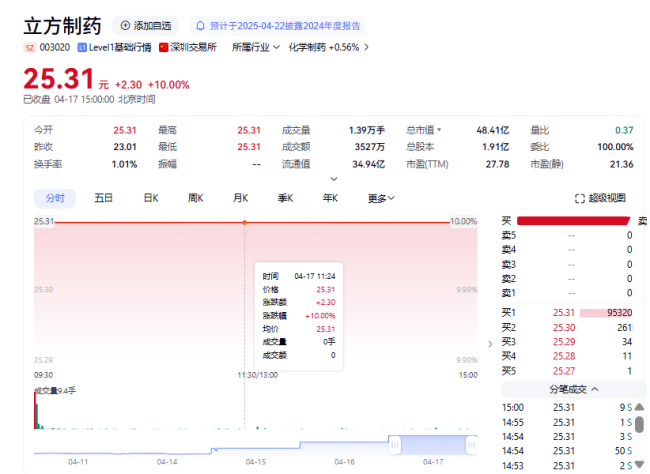Switch to the 周K chart tab

(195, 198)
